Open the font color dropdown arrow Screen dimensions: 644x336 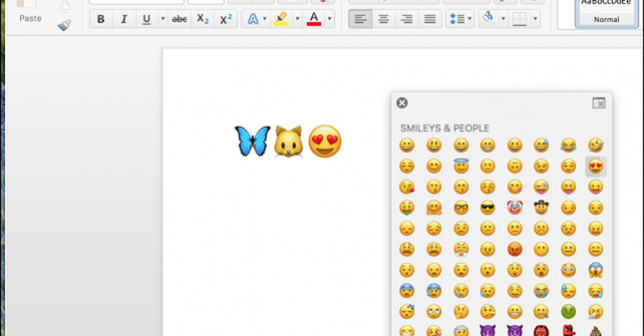330,19
